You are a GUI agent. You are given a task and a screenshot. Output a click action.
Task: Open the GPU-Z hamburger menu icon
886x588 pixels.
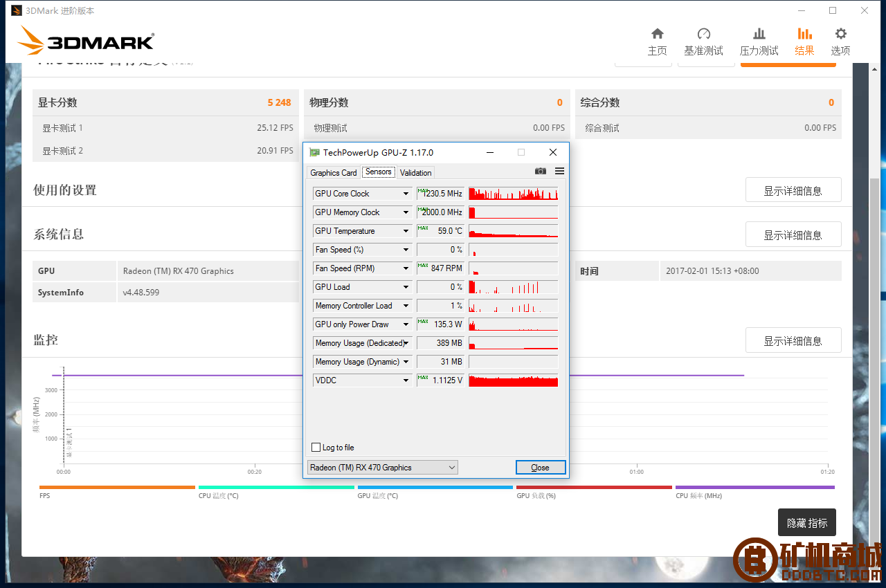click(559, 171)
